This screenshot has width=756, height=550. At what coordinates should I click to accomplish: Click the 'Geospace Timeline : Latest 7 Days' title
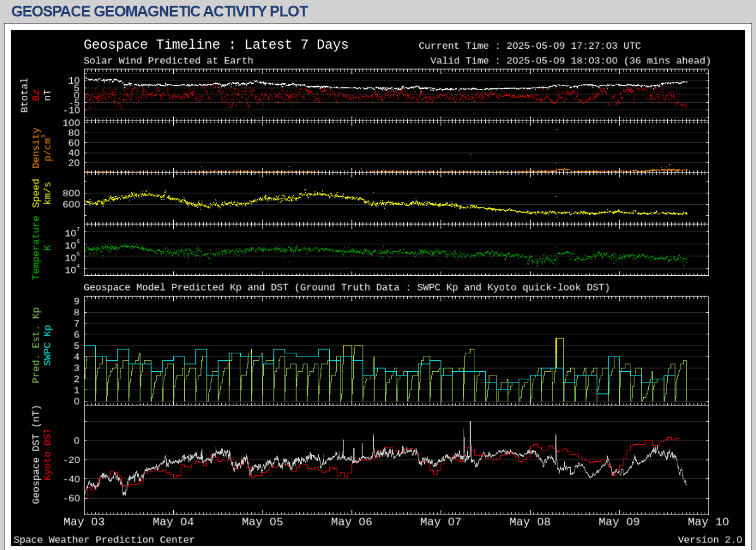pos(216,45)
